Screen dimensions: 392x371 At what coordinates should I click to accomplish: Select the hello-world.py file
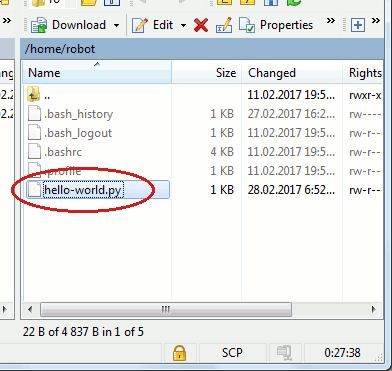[83, 190]
